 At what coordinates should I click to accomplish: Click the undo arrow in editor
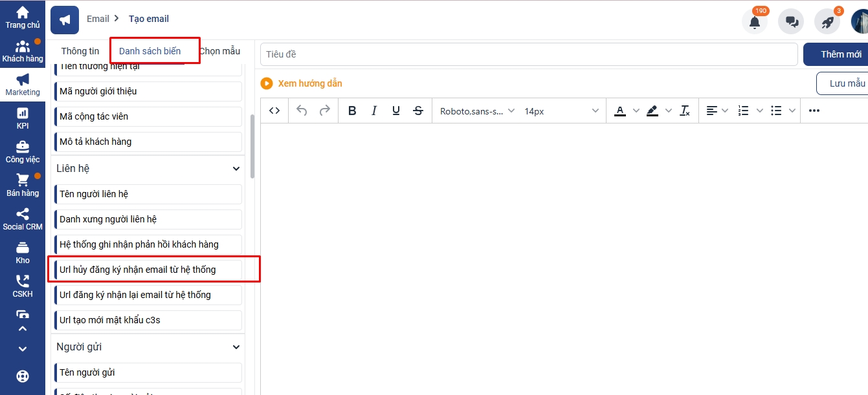pyautogui.click(x=302, y=111)
